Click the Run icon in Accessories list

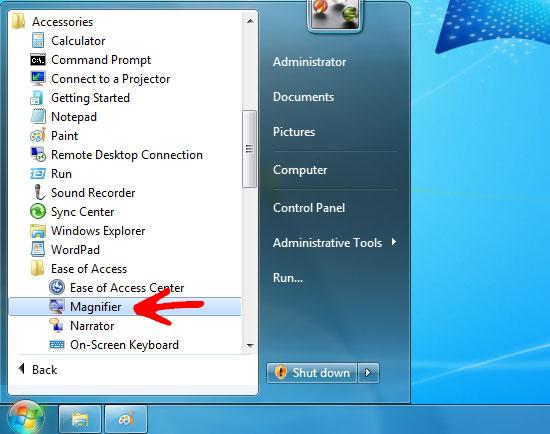38,173
